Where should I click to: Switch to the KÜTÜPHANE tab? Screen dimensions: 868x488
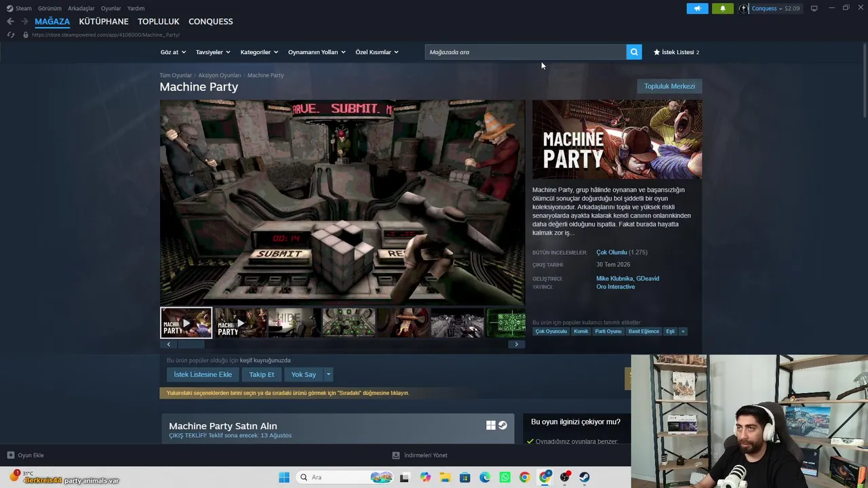tap(104, 22)
